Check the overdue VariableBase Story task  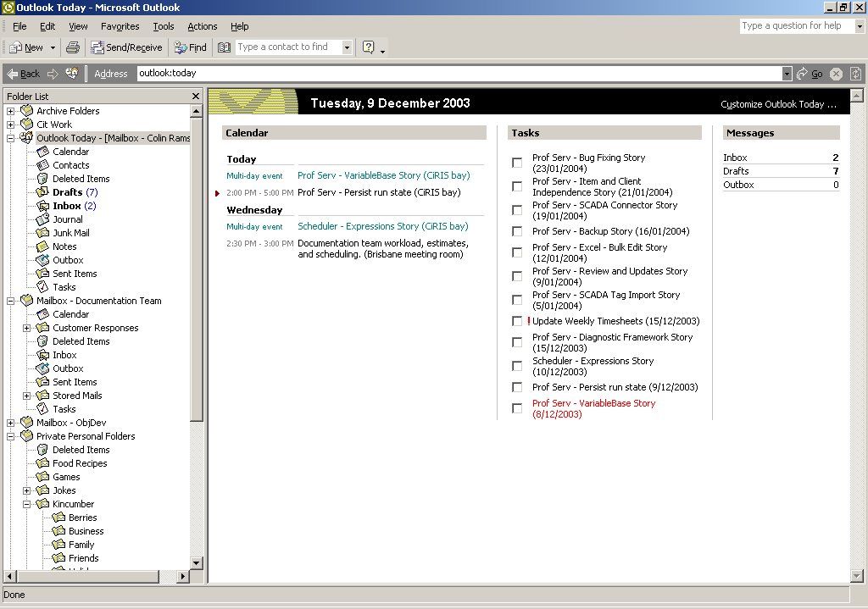pyautogui.click(x=517, y=408)
